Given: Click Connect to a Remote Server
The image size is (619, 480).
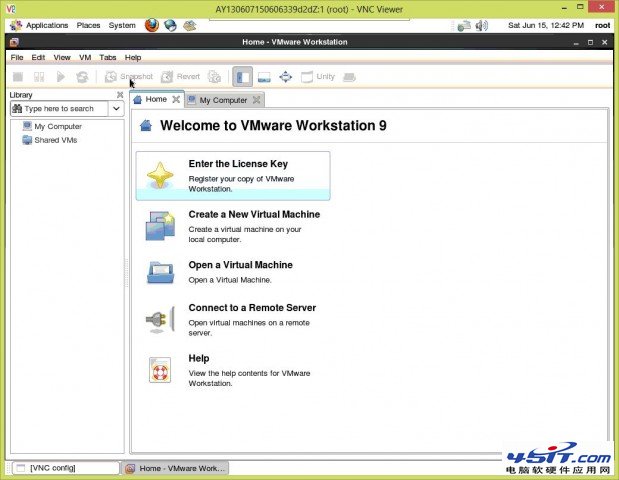Looking at the screenshot, I should [x=252, y=308].
